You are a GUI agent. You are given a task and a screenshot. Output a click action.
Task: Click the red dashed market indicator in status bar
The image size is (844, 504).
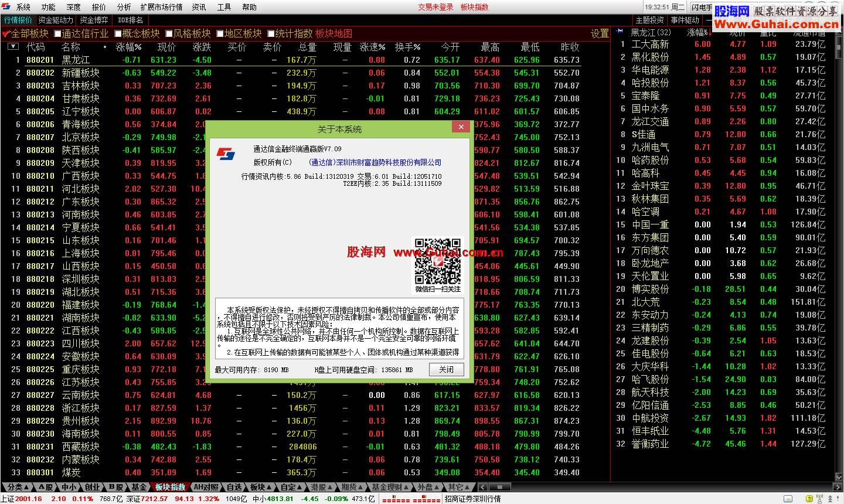[x=411, y=499]
